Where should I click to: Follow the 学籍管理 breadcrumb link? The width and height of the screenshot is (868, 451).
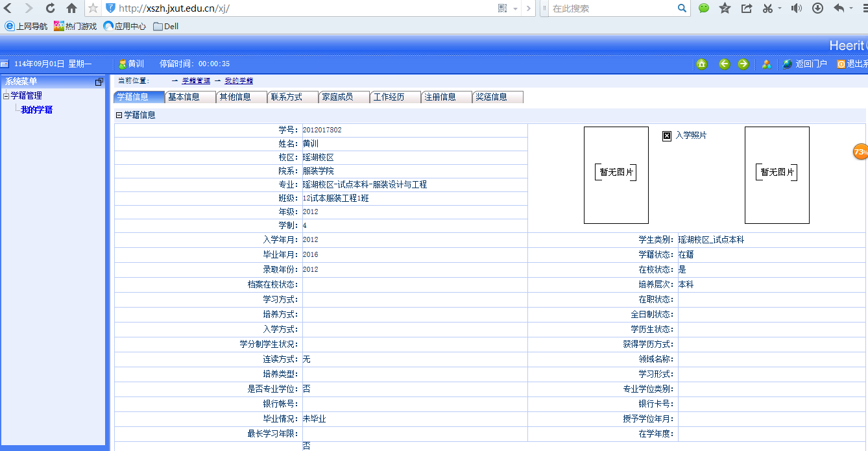[196, 81]
